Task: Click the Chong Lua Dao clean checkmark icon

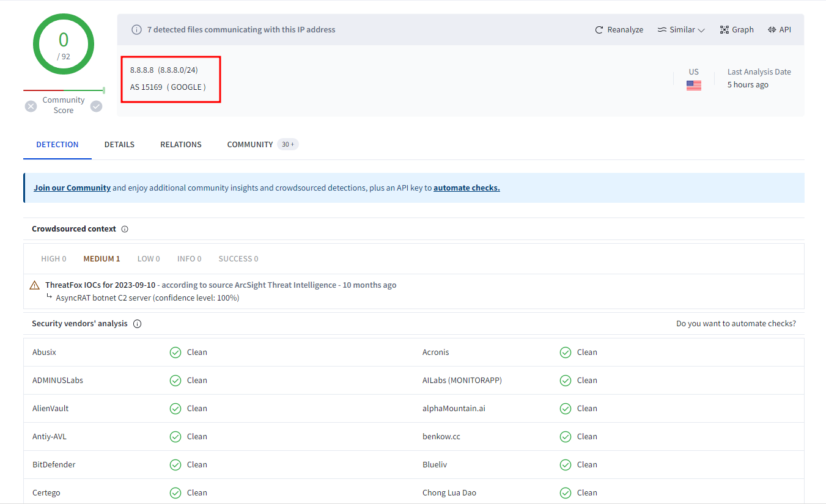Action: (x=566, y=493)
